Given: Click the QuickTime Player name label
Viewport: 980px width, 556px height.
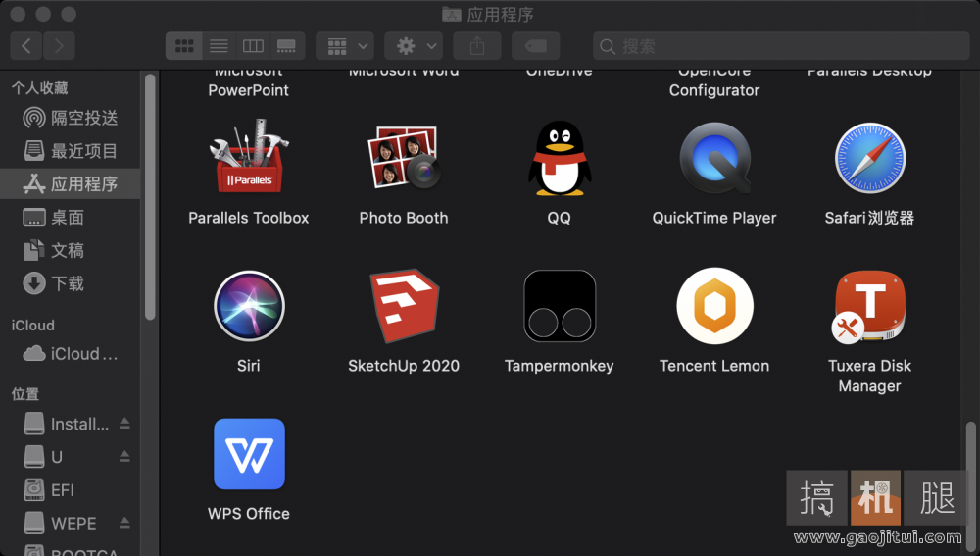Looking at the screenshot, I should coord(714,218).
